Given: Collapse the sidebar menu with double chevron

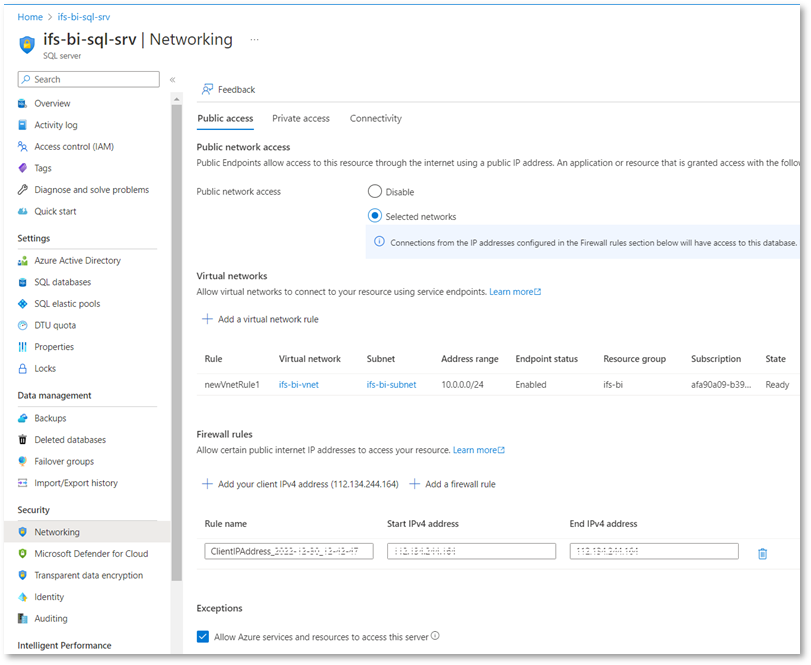Looking at the screenshot, I should (x=172, y=80).
